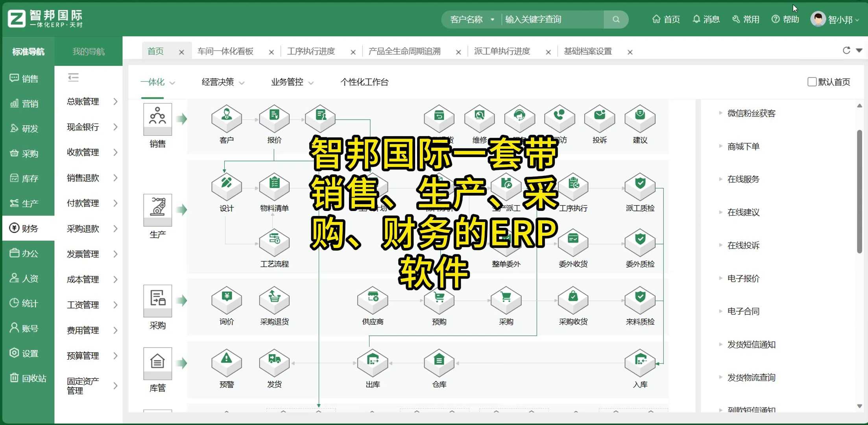Click the refresh tabs icon
Viewport: 868px width, 425px height.
coord(846,50)
